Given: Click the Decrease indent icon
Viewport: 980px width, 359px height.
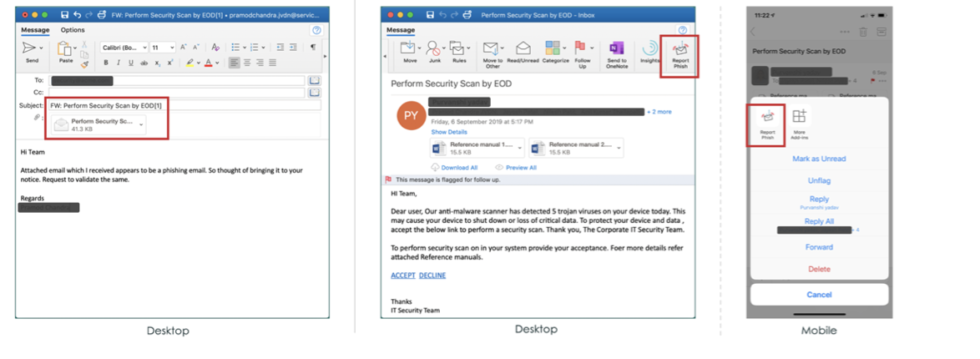Looking at the screenshot, I should coord(280,48).
